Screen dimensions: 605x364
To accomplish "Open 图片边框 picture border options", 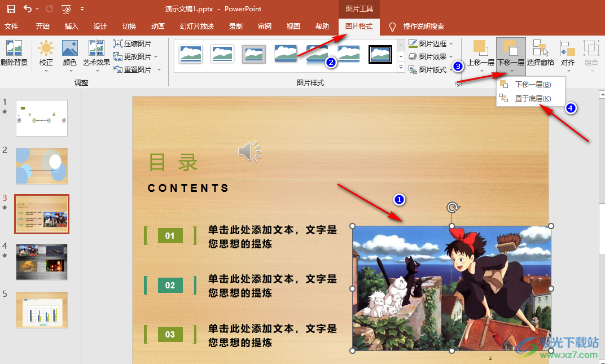I will (430, 43).
